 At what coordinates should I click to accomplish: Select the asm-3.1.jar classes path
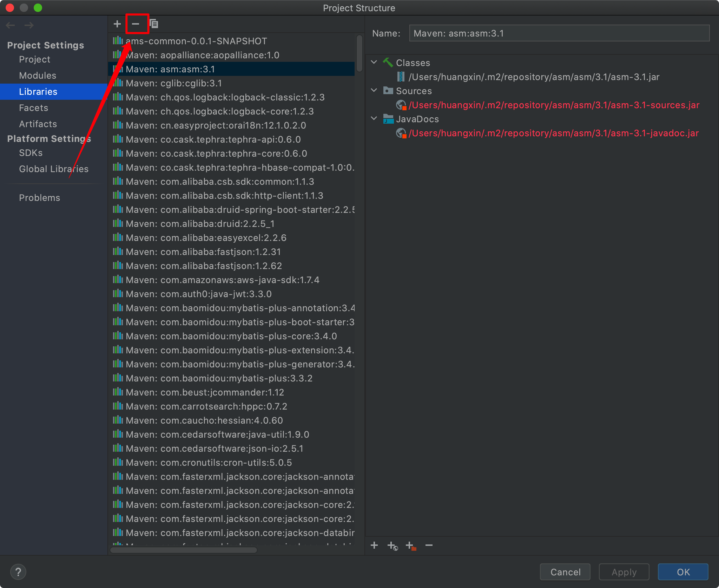pos(534,77)
